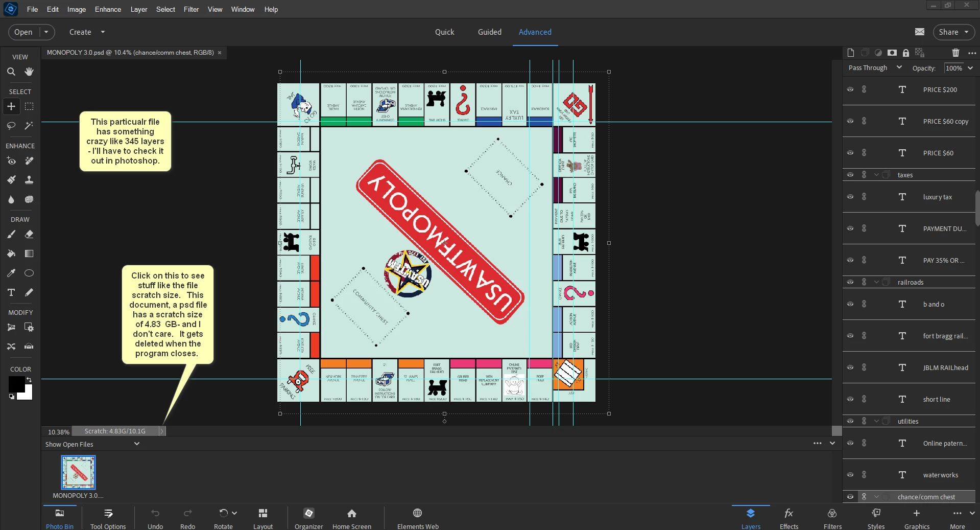Image resolution: width=980 pixels, height=530 pixels.
Task: Select the Eraser tool
Action: [29, 234]
